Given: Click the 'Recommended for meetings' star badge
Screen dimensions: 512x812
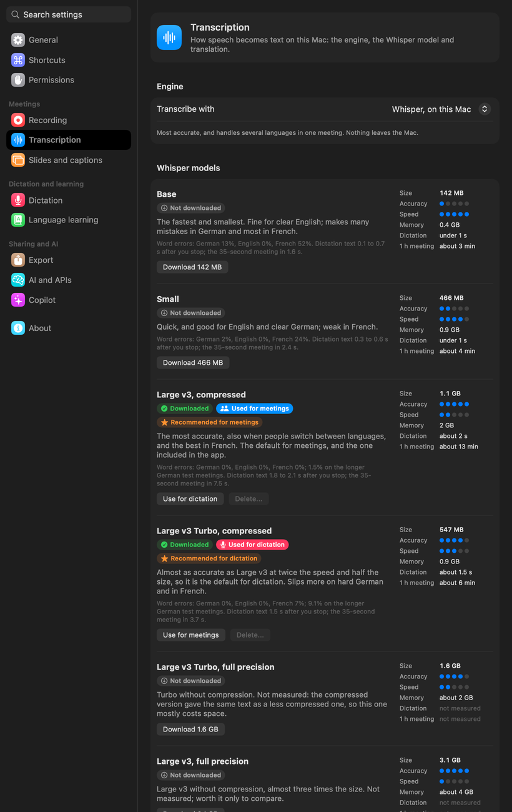Looking at the screenshot, I should click(x=209, y=422).
